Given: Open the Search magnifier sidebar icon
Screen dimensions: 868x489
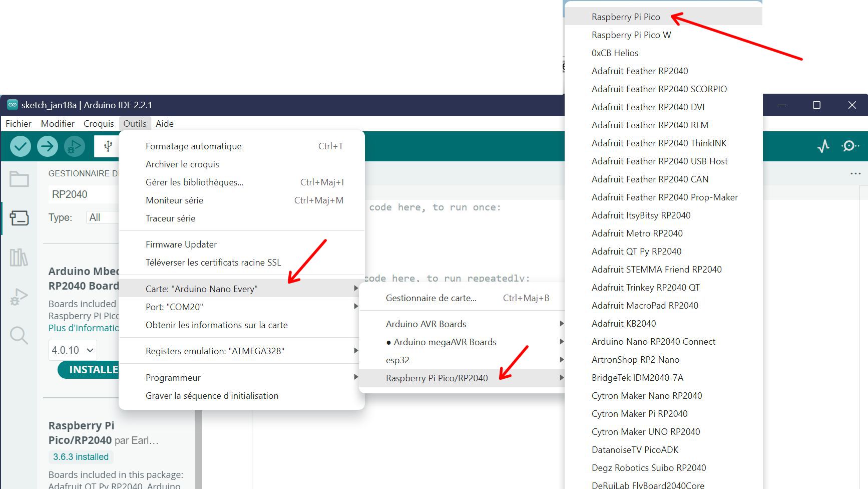Looking at the screenshot, I should [19, 335].
